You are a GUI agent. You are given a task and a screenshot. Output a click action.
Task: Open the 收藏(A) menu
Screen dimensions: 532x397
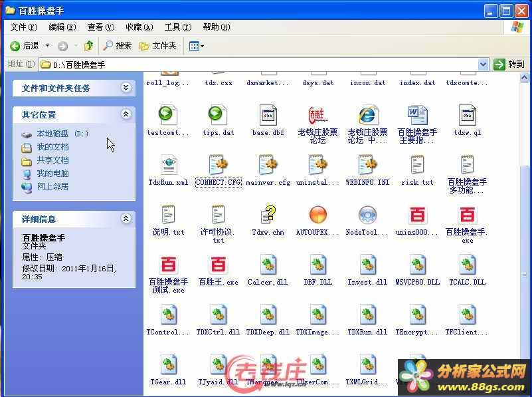pos(139,27)
